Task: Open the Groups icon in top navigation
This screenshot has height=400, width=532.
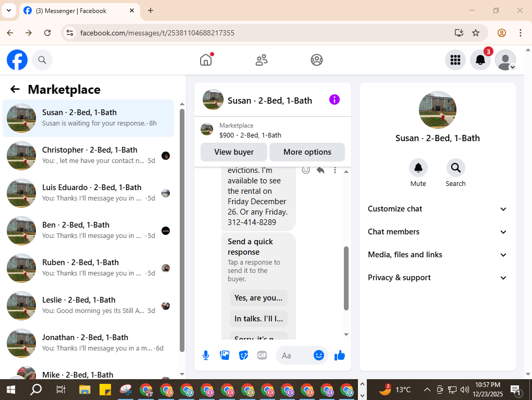Action: [x=317, y=60]
